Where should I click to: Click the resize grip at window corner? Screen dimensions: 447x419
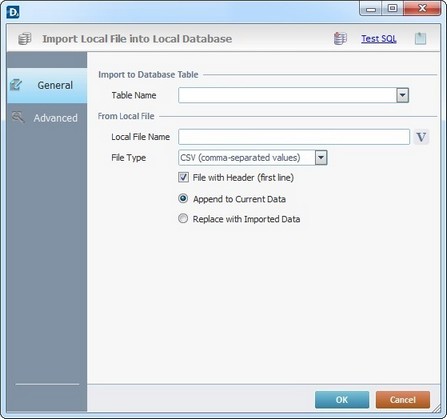tap(436, 408)
